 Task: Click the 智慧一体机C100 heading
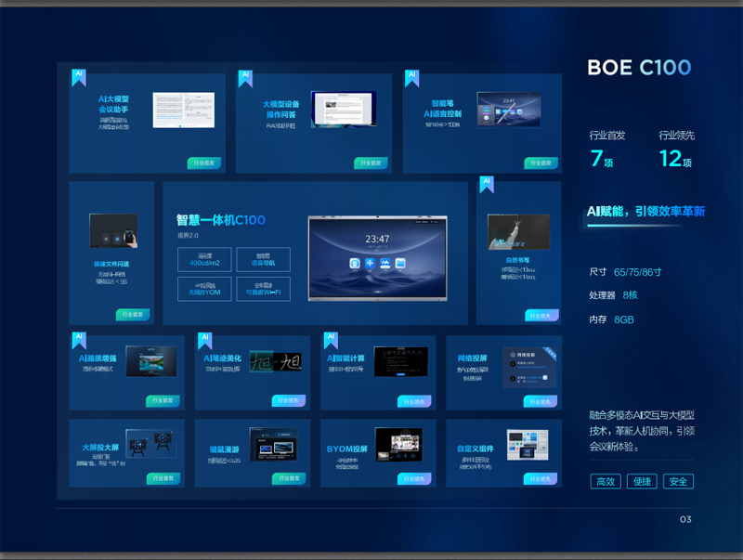(221, 220)
